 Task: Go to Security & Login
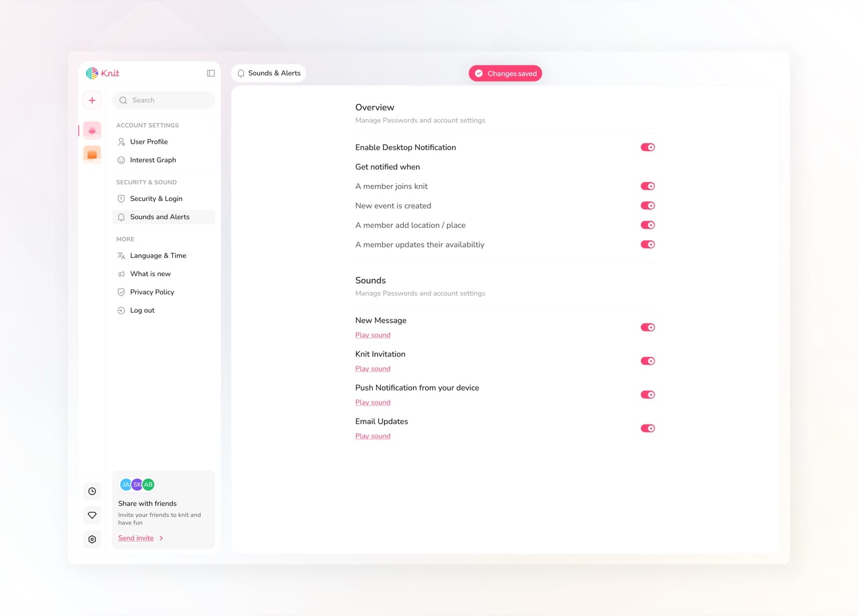pyautogui.click(x=164, y=198)
